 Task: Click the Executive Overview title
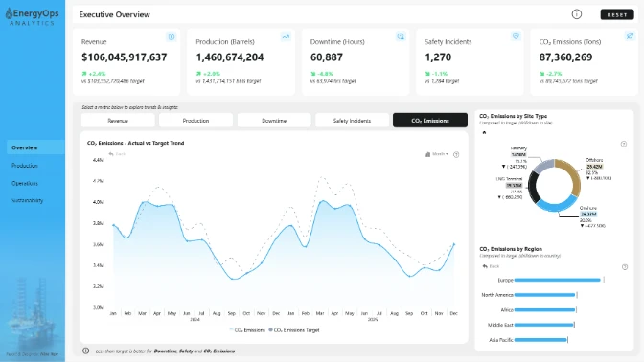(x=115, y=14)
